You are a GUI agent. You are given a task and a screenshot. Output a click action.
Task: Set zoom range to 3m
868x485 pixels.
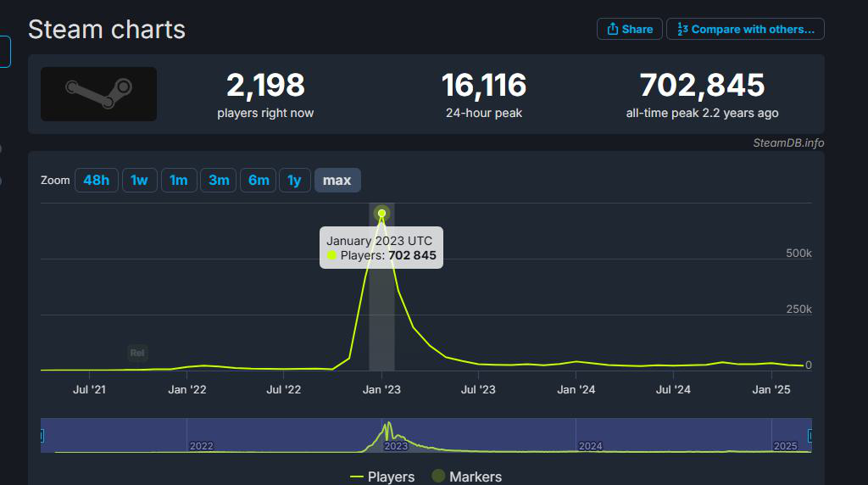(219, 180)
